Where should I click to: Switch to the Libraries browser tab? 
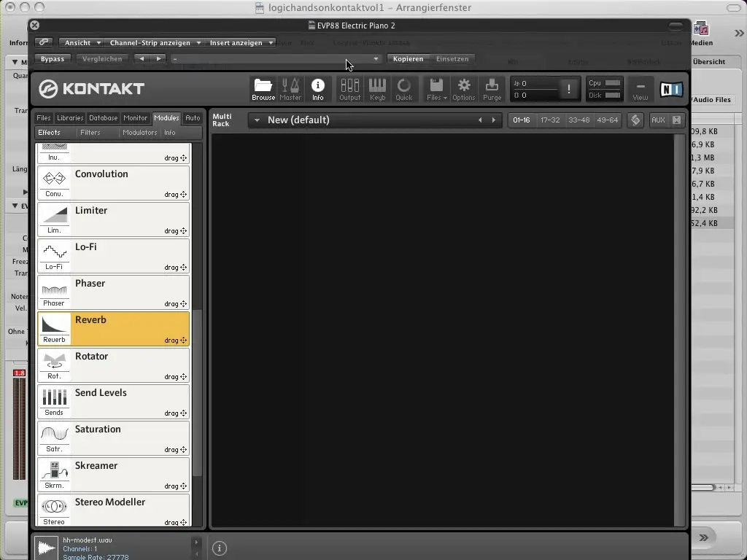click(x=70, y=117)
